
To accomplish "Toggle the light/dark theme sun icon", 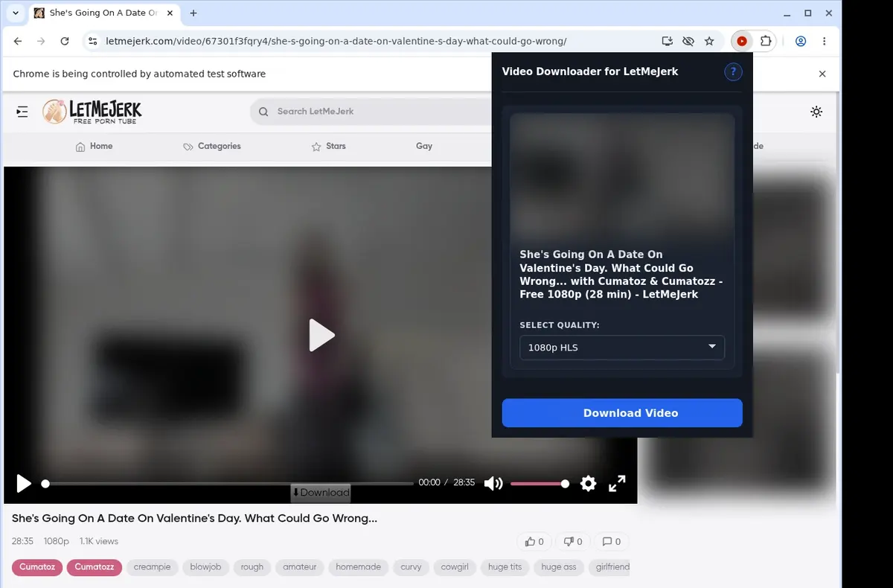I will point(816,112).
